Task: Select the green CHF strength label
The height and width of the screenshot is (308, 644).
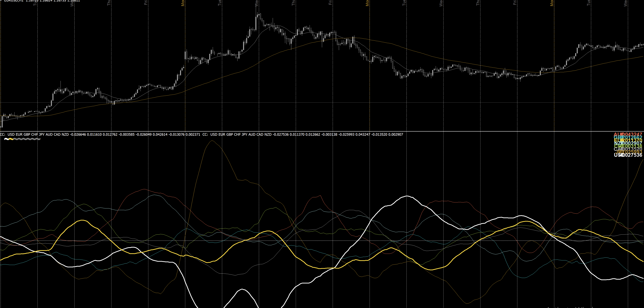Action: (x=628, y=146)
